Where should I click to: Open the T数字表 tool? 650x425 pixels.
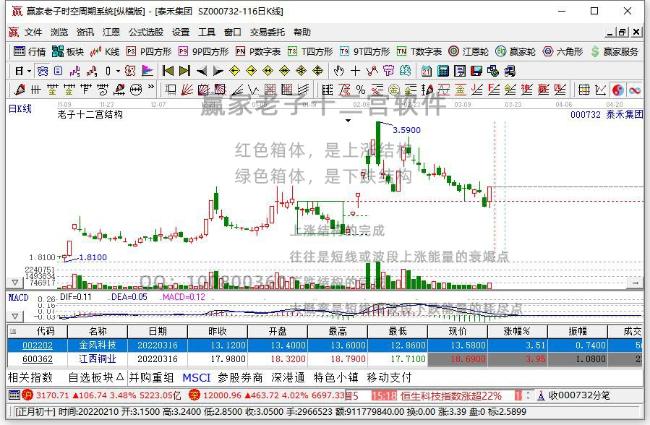[419, 51]
